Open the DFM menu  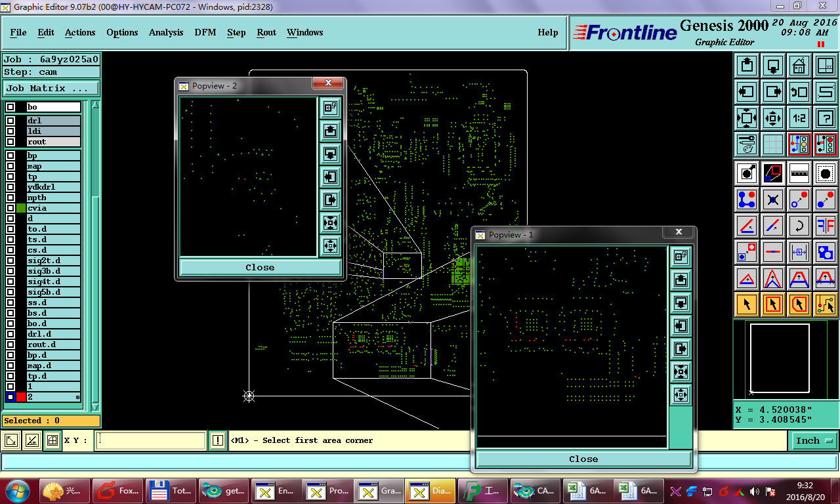click(205, 32)
